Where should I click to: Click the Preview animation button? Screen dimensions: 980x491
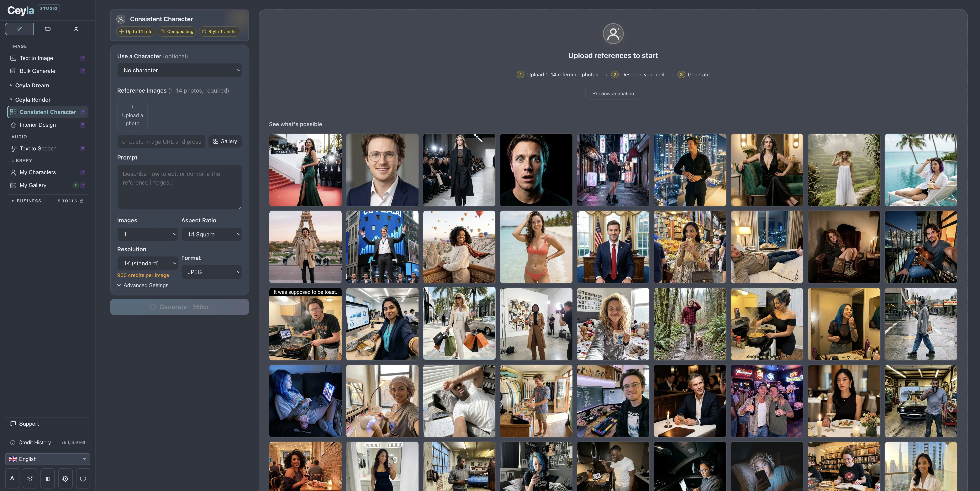pyautogui.click(x=613, y=94)
